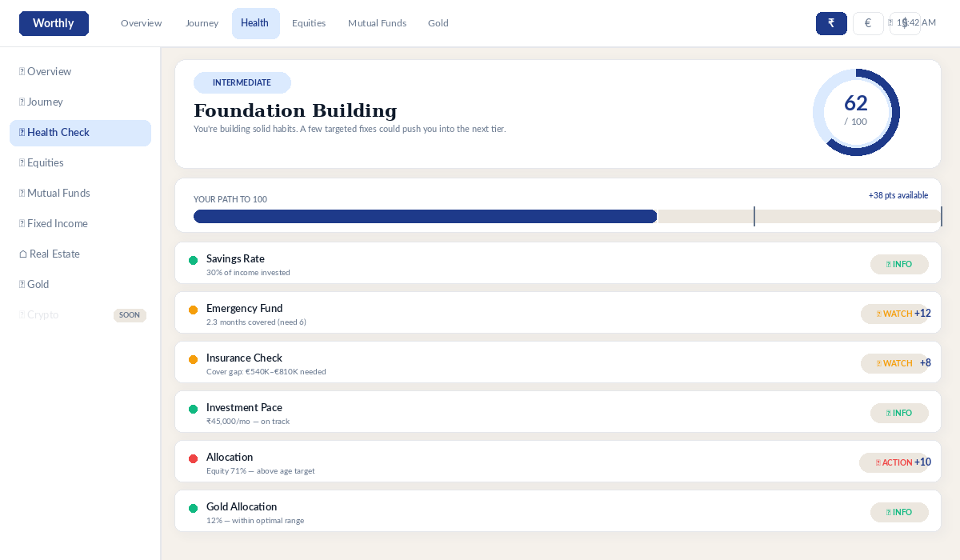Click the Allocation ACTION badge

pyautogui.click(x=893, y=462)
